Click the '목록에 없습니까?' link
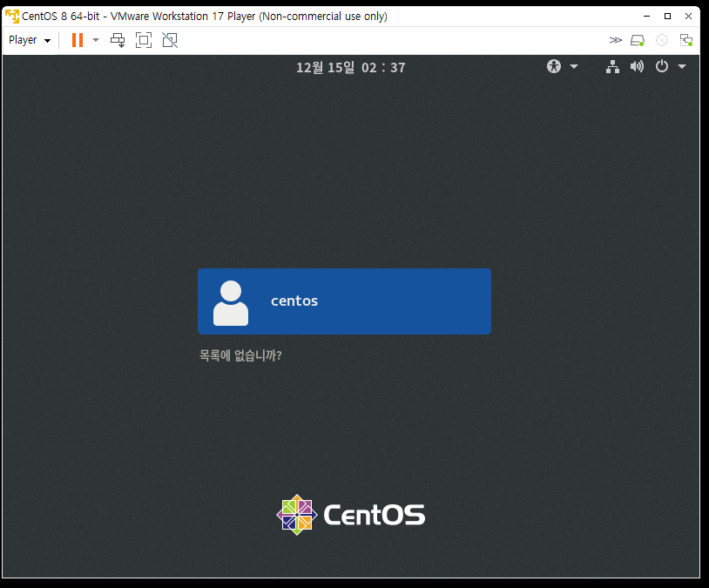This screenshot has height=588, width=709. coord(240,355)
